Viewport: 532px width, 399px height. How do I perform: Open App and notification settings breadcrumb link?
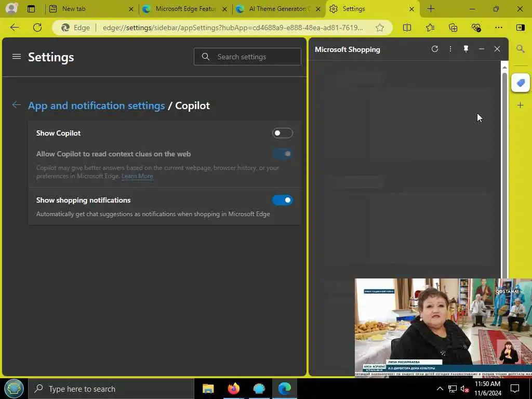pos(96,105)
